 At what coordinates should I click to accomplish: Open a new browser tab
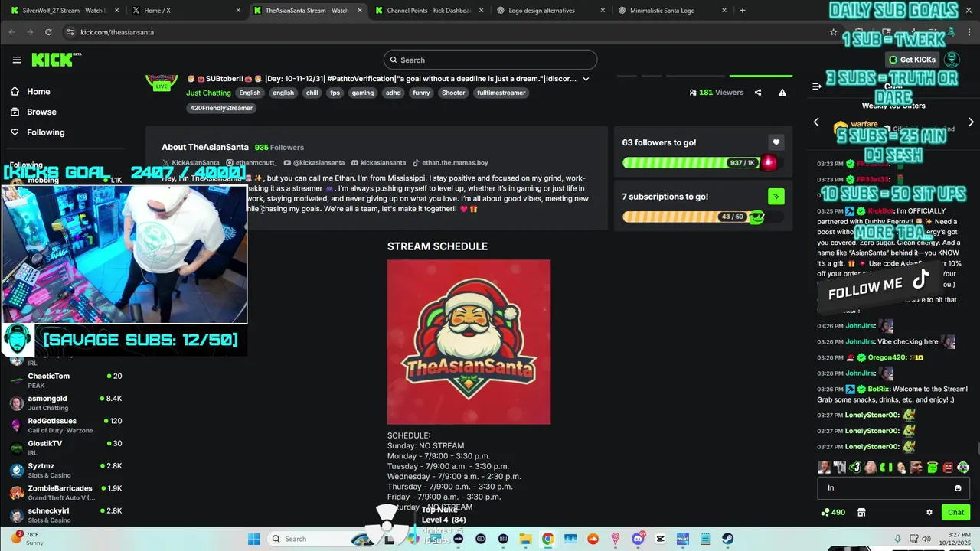pos(742,11)
